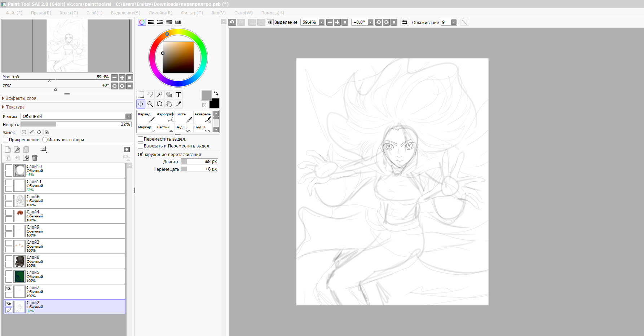Select the Magic Wand tool
This screenshot has width=644, height=336.
[x=159, y=95]
